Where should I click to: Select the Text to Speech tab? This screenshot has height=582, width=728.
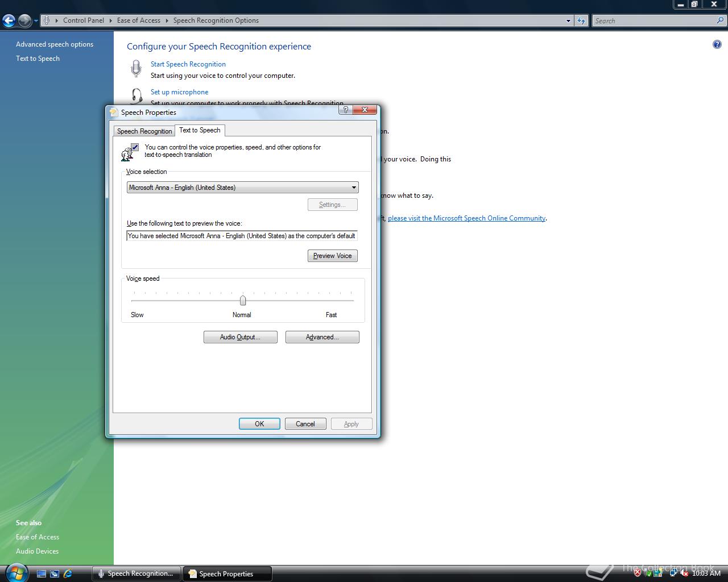[x=200, y=130]
